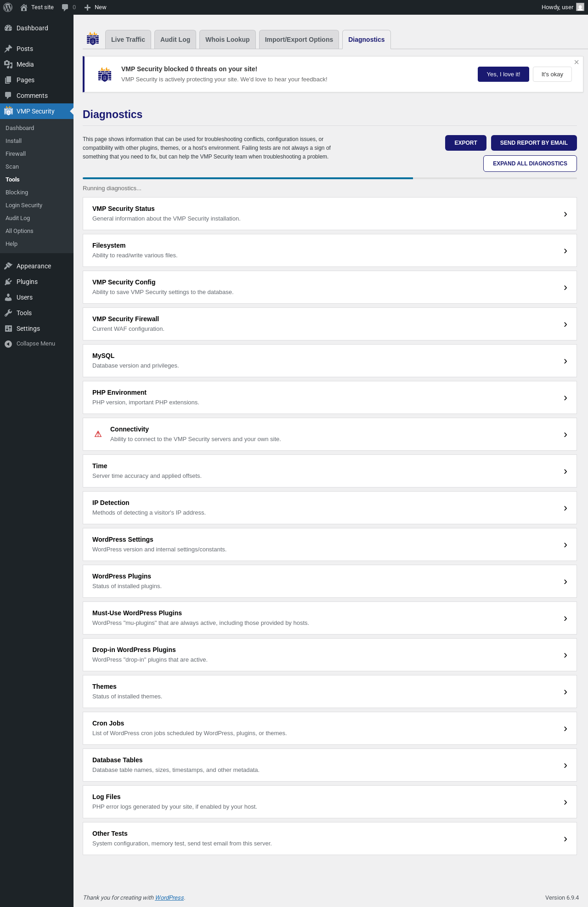Expand the IP Detection chevron
The height and width of the screenshot is (907, 588).
click(565, 508)
